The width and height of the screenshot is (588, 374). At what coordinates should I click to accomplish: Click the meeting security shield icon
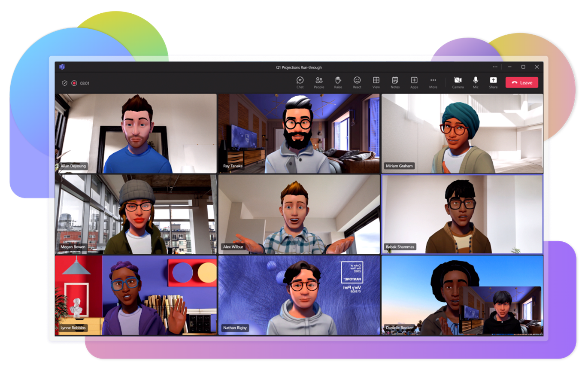66,82
